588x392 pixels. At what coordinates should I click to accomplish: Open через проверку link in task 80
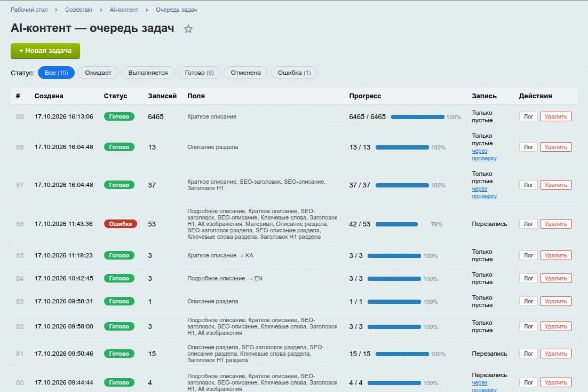484,386
